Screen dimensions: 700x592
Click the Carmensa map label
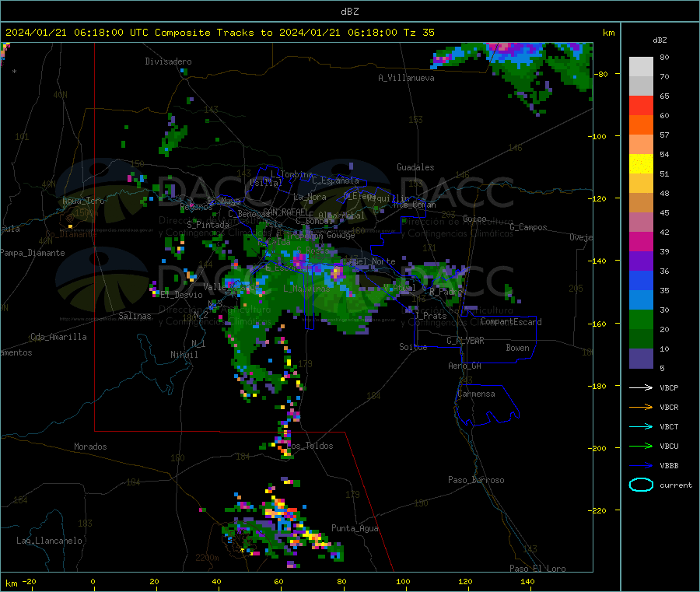pyautogui.click(x=476, y=394)
